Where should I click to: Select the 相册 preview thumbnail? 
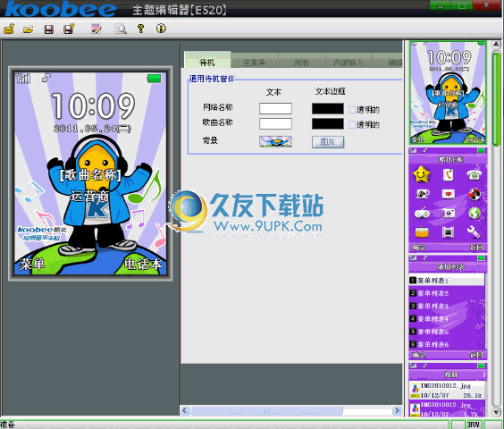pos(448,390)
